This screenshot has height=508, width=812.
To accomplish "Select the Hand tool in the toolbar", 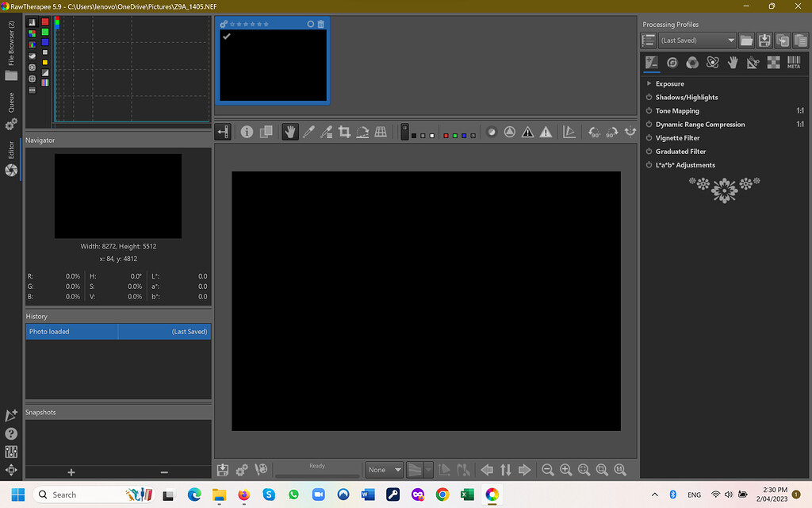I will [289, 132].
